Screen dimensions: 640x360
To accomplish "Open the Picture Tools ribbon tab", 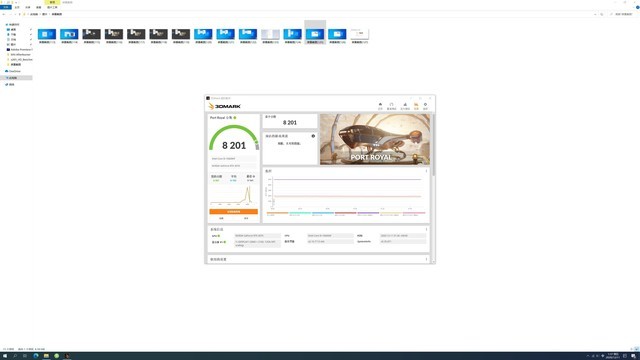I will pos(52,7).
